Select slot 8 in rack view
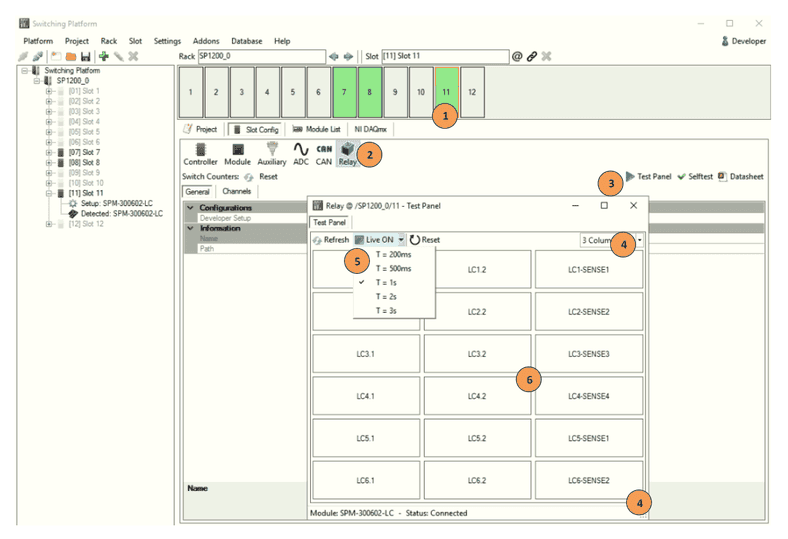This screenshot has height=539, width=788. coord(370,92)
